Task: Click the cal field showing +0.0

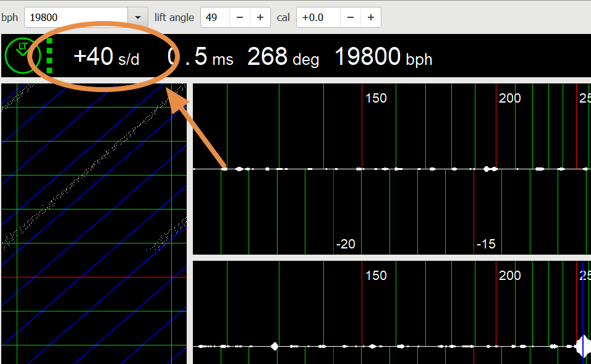Action: coord(318,17)
